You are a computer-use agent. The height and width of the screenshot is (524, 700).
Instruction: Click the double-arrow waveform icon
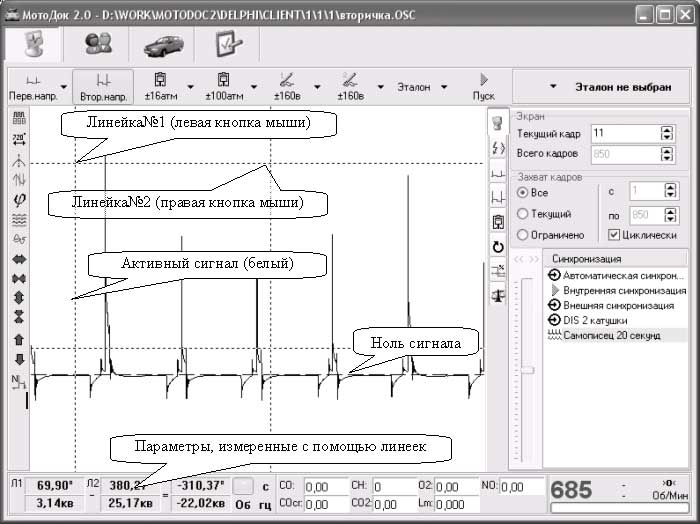[19, 179]
